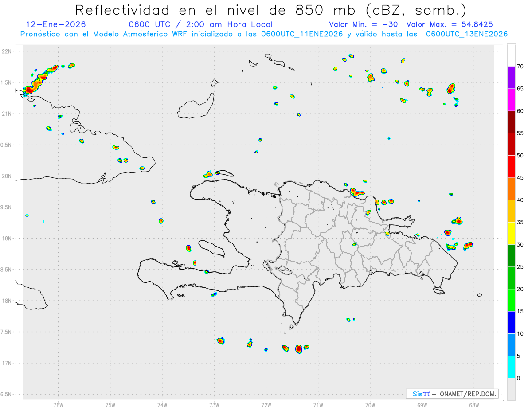The image size is (532, 411).
Task: Pick the maroon 55–60 dBZ colorbar segment
Action: [511, 122]
